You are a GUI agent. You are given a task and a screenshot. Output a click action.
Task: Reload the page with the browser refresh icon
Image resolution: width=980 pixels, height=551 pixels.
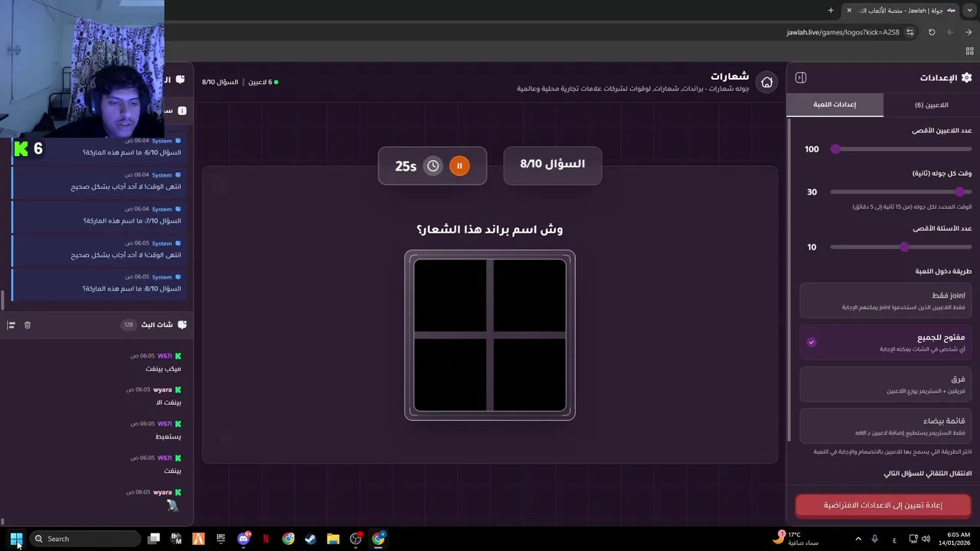(932, 32)
